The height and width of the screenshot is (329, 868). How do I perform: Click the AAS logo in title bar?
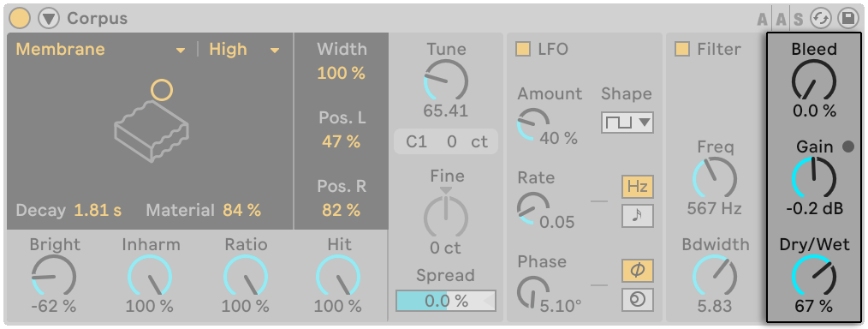tap(781, 20)
